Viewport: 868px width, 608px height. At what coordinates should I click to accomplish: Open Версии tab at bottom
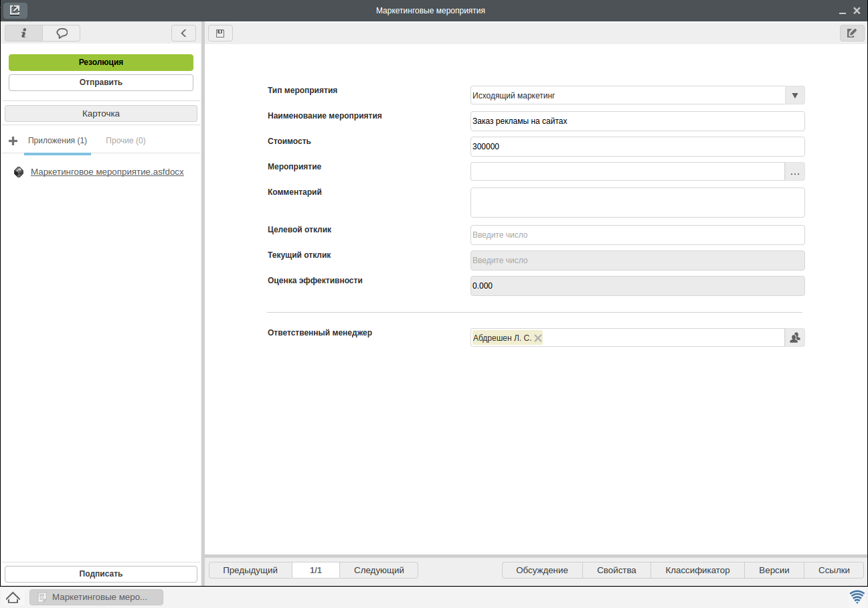pyautogui.click(x=774, y=571)
